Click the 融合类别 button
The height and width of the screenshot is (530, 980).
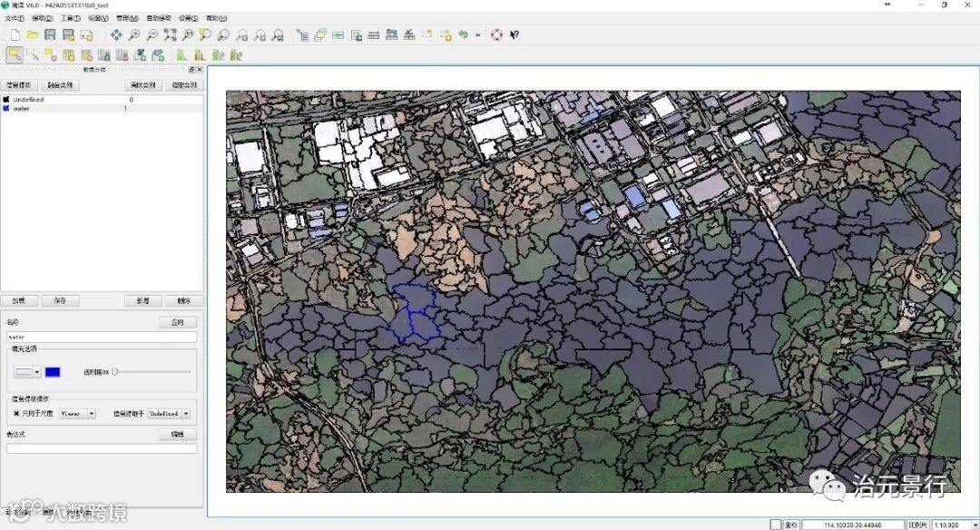pos(60,85)
